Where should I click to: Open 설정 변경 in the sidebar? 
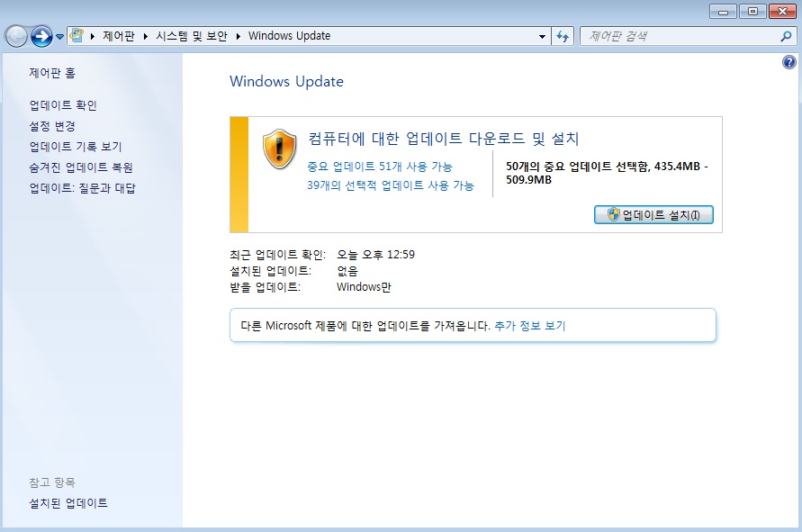coord(52,126)
